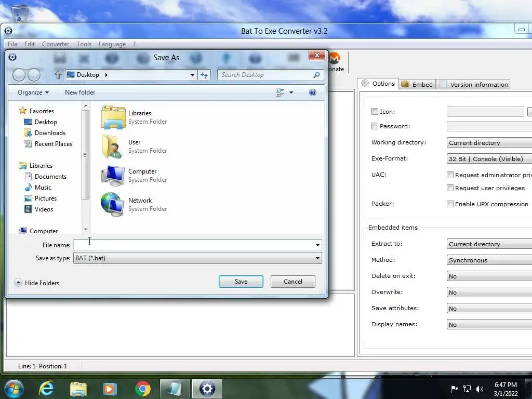Open the Delete on exit dropdown

(x=489, y=276)
